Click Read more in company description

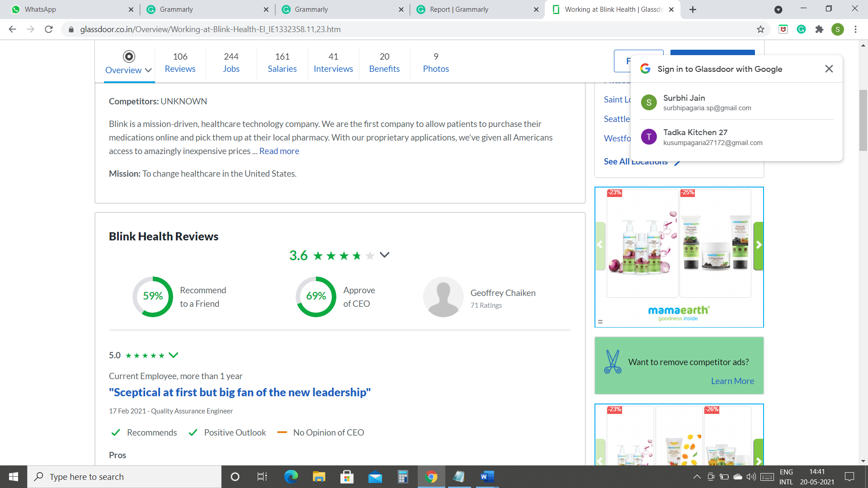coord(279,151)
